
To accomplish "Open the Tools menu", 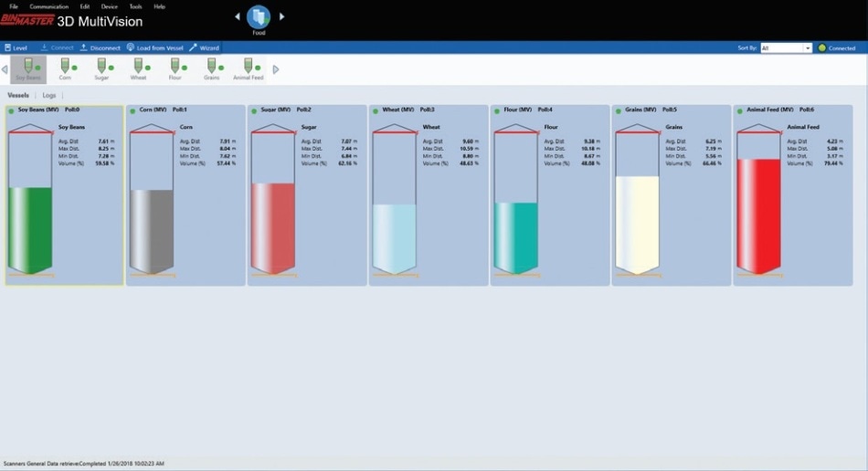I will (x=135, y=6).
